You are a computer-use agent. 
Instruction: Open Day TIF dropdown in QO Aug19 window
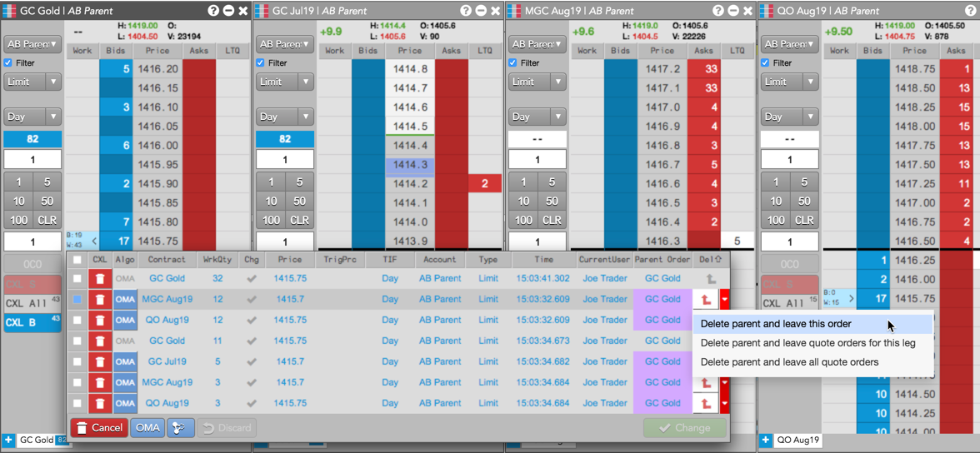[790, 117]
